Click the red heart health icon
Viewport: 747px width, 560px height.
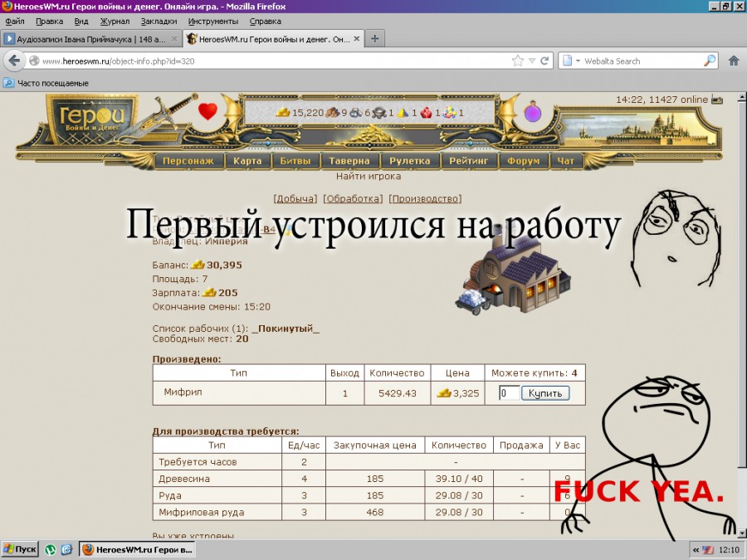[207, 111]
